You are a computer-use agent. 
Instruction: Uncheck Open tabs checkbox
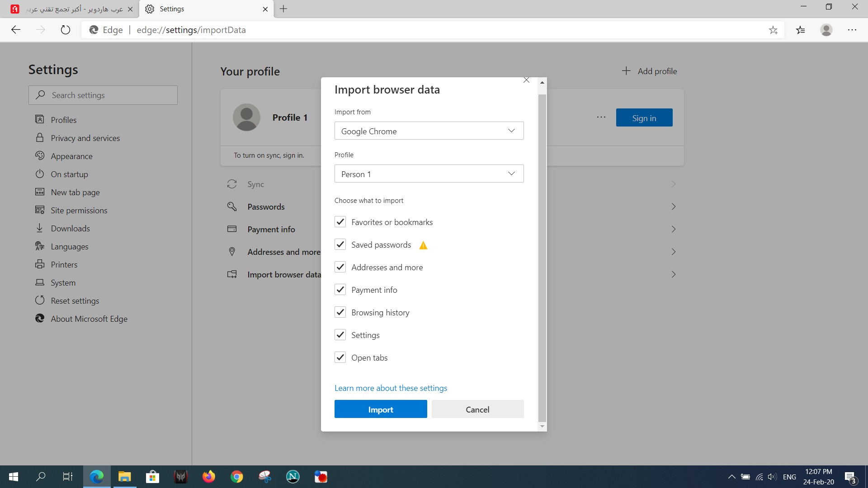point(340,357)
